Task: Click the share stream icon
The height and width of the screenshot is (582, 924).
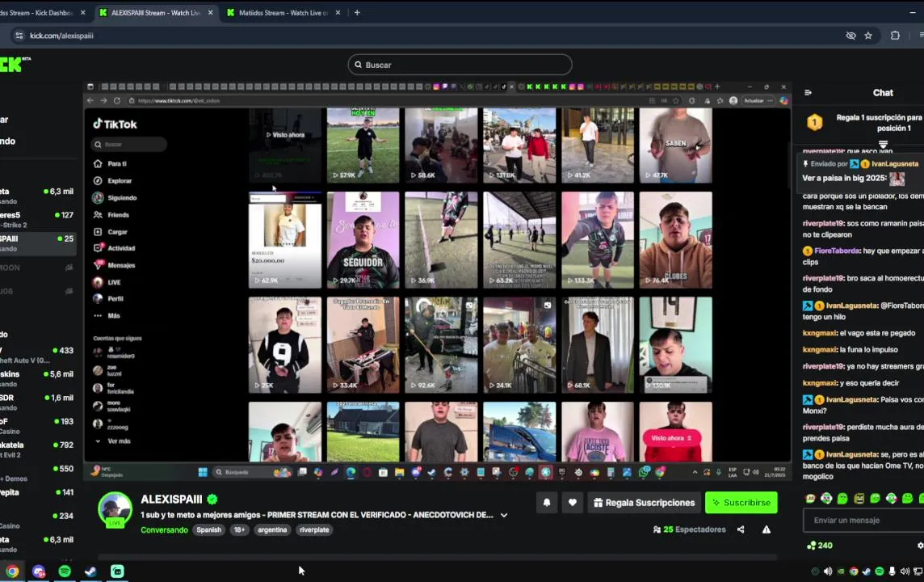Action: pyautogui.click(x=741, y=529)
